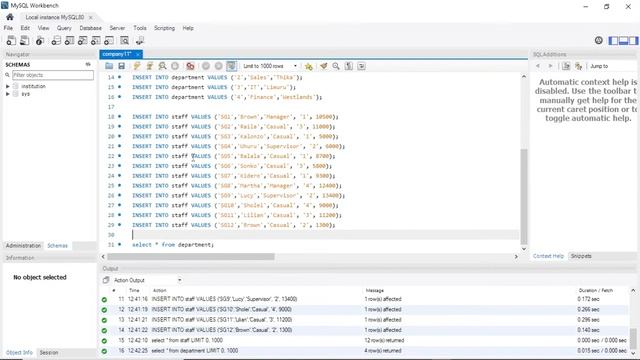Click the MySQL Workbench home icon
This screenshot has width=640, height=360.
click(10, 17)
